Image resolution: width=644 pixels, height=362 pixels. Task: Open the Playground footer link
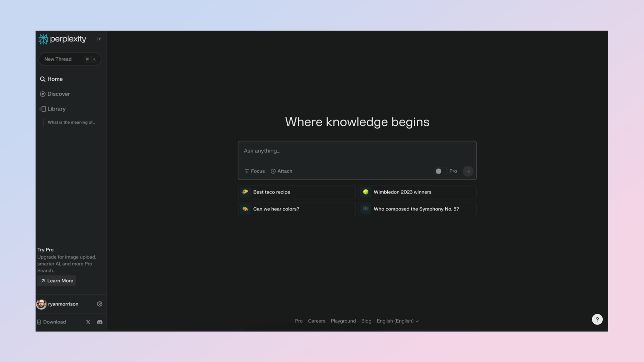(x=343, y=321)
